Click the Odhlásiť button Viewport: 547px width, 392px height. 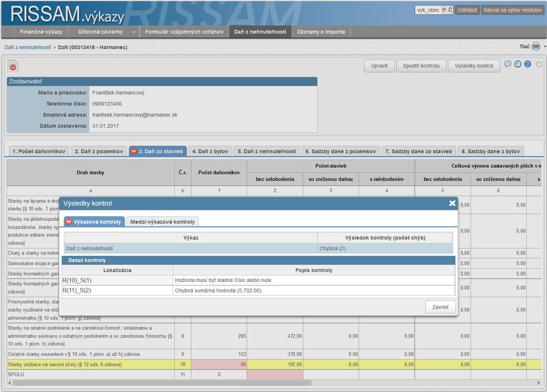coord(467,10)
